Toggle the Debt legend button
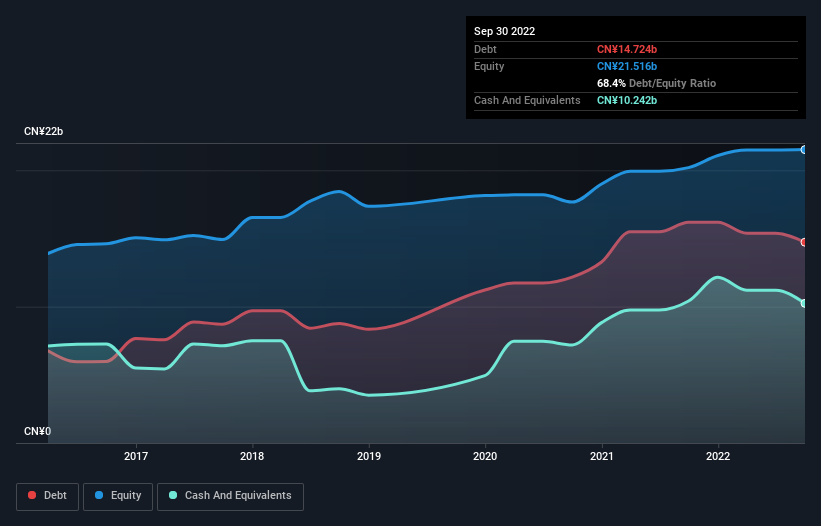 (47, 496)
